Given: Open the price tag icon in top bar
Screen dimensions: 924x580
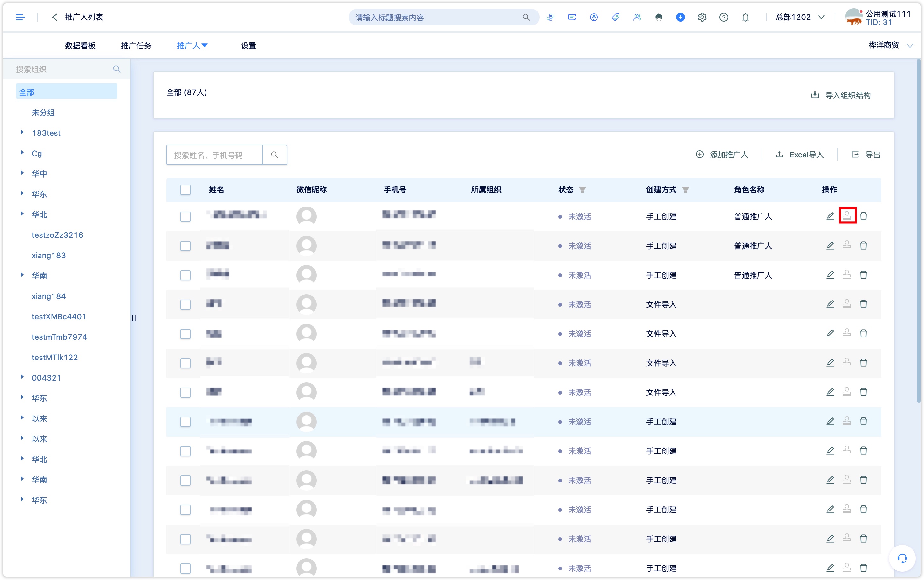Looking at the screenshot, I should (615, 17).
